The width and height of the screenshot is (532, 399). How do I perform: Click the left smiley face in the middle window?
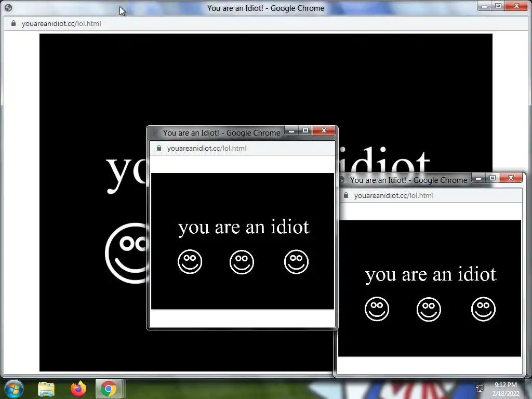(x=190, y=262)
